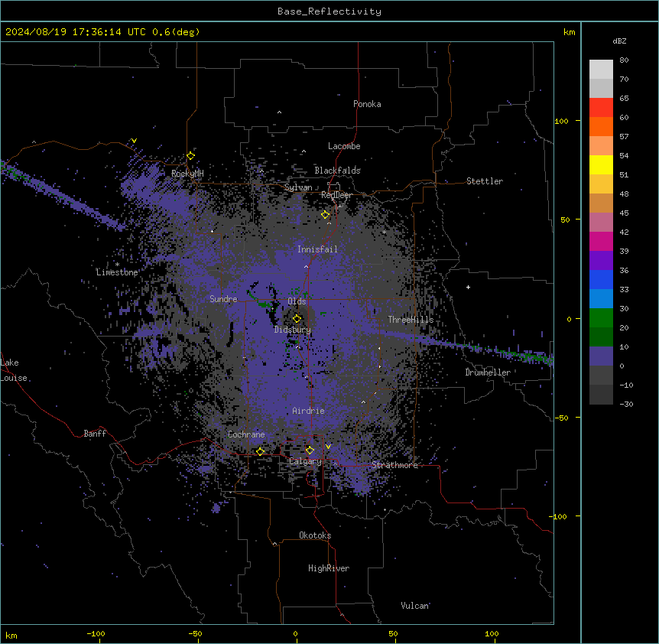Select the Drumheller label

point(488,372)
